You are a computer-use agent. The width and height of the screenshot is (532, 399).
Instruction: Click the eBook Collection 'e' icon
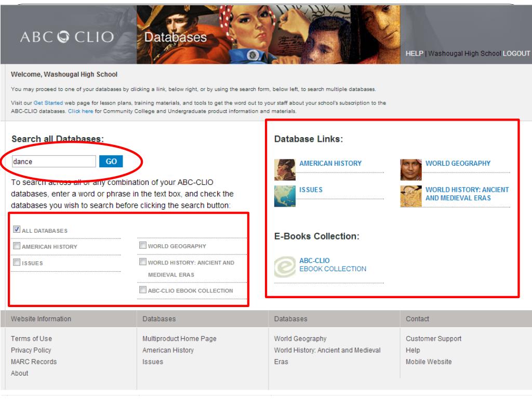tap(285, 267)
